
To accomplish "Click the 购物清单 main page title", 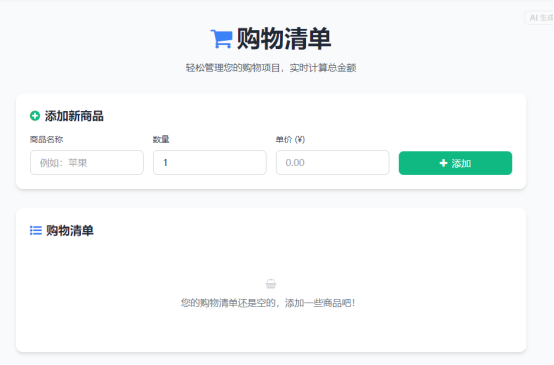I will click(284, 39).
